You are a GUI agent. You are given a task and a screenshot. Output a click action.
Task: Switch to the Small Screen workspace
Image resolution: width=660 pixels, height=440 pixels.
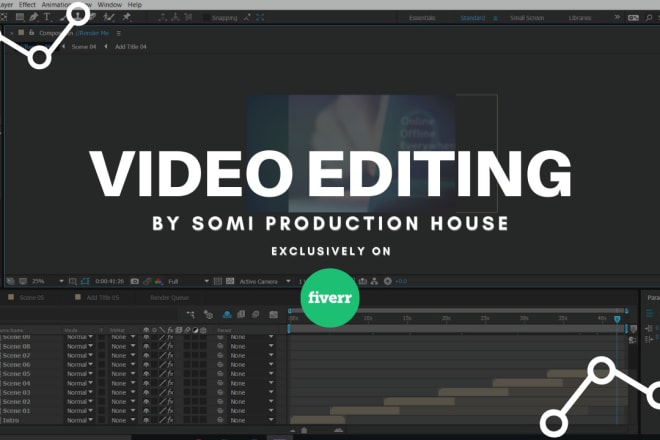[x=527, y=18]
